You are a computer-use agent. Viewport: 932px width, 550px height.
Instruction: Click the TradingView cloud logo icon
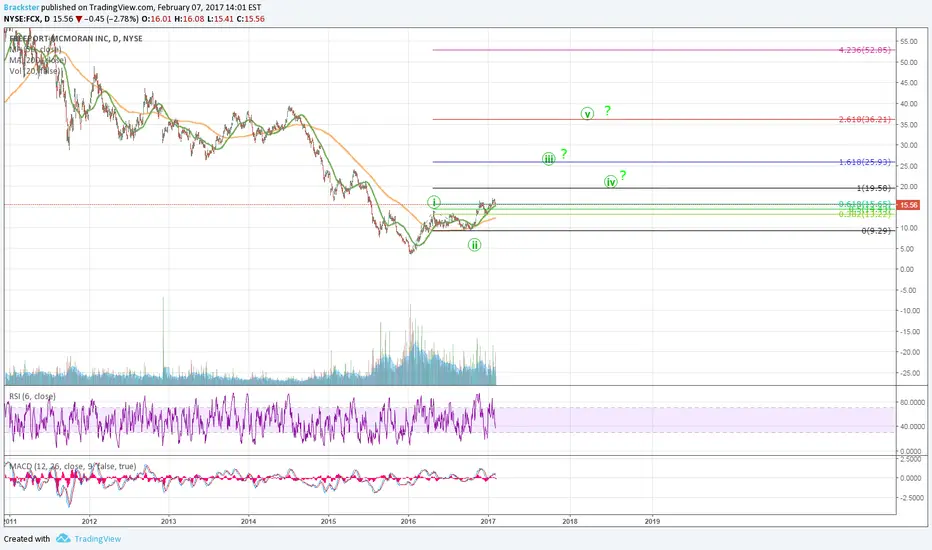63,538
